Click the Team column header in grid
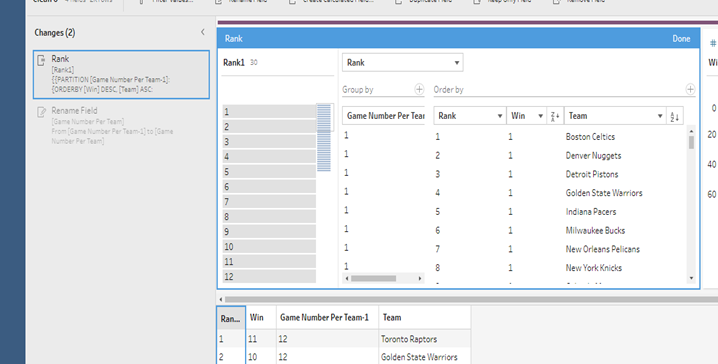 click(x=424, y=317)
